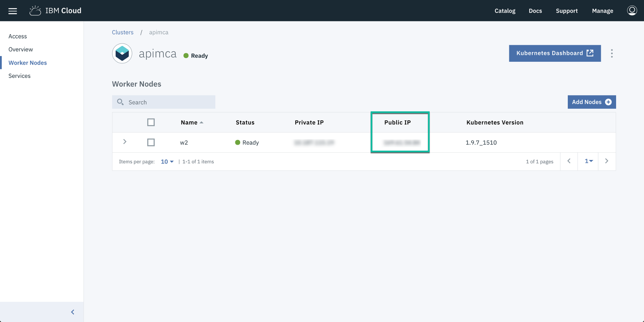The width and height of the screenshot is (644, 322).
Task: Click the cluster Ready status indicator
Action: coord(196,56)
